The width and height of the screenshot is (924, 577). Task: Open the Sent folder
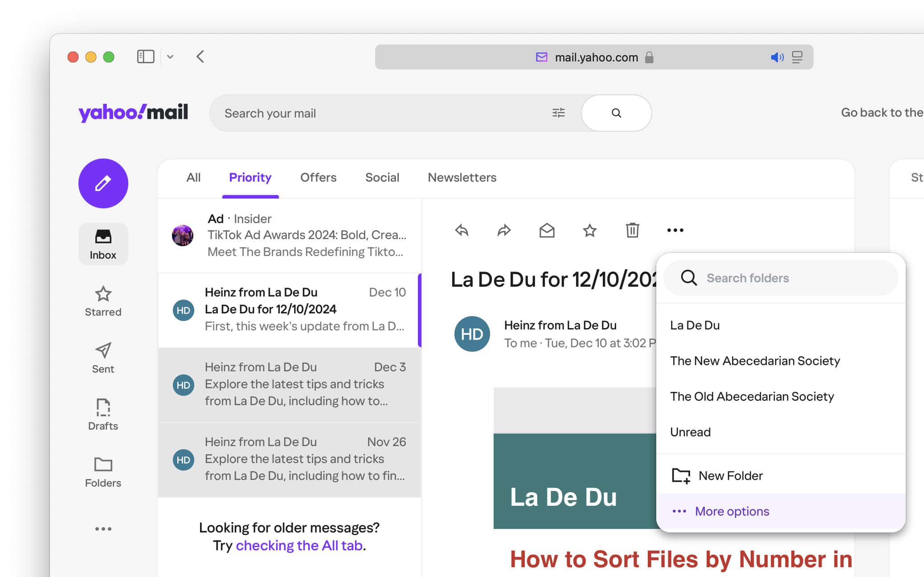point(103,358)
